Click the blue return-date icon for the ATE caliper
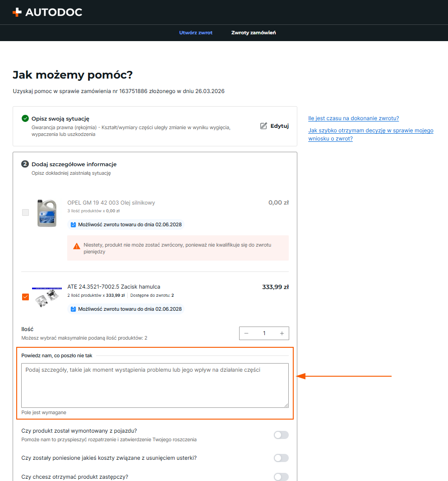Screen dimensions: 448x481 tap(73, 309)
